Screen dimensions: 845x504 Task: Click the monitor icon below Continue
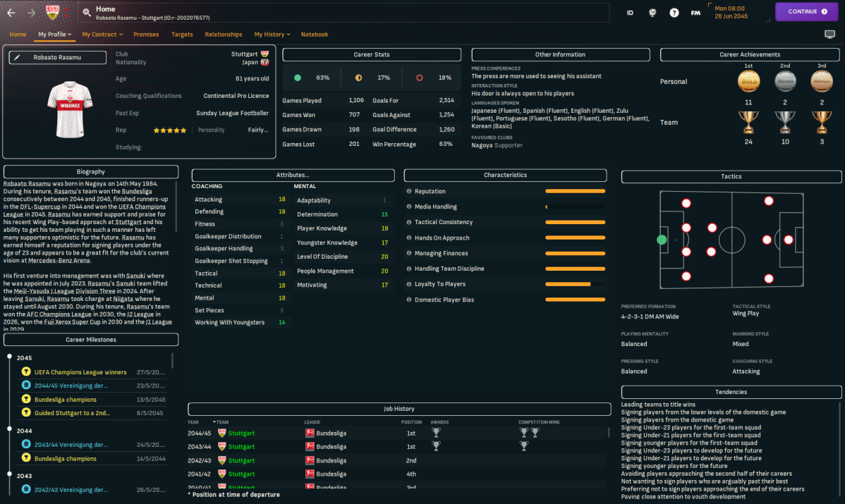(829, 35)
